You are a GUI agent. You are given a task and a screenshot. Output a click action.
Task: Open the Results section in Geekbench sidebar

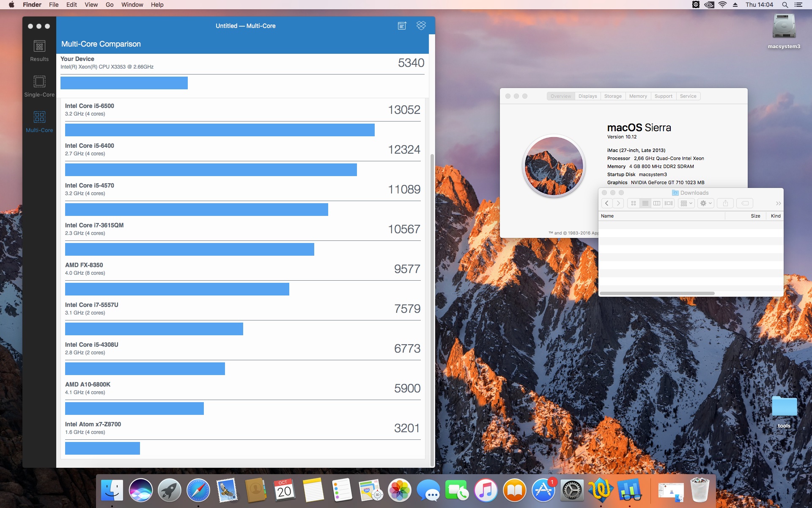point(39,50)
